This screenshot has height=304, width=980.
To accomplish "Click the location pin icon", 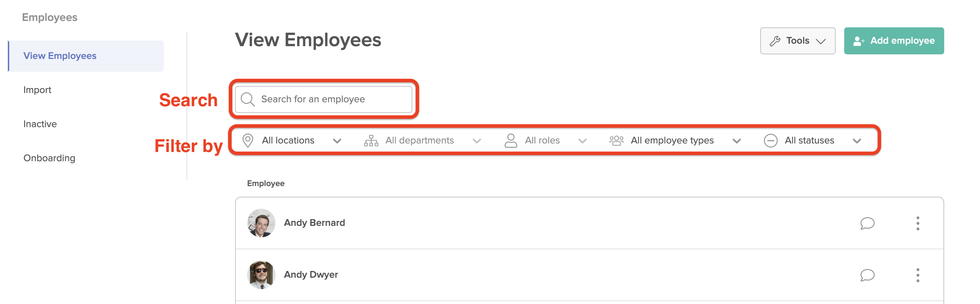I will click(x=248, y=141).
